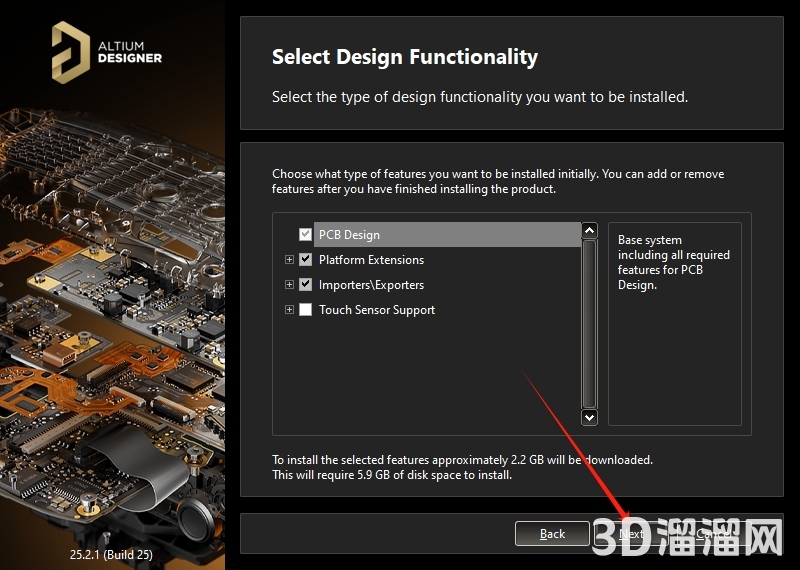Uncheck the Importers\Exporters checkbox

click(305, 284)
